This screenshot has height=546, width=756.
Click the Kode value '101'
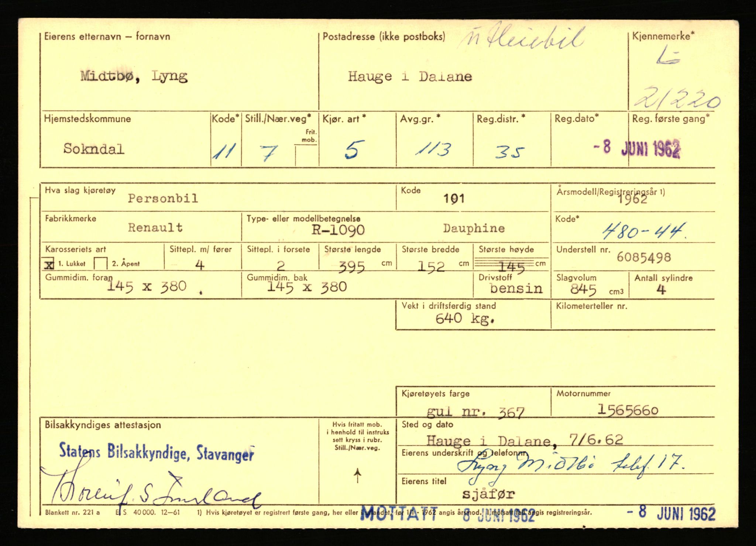click(454, 199)
